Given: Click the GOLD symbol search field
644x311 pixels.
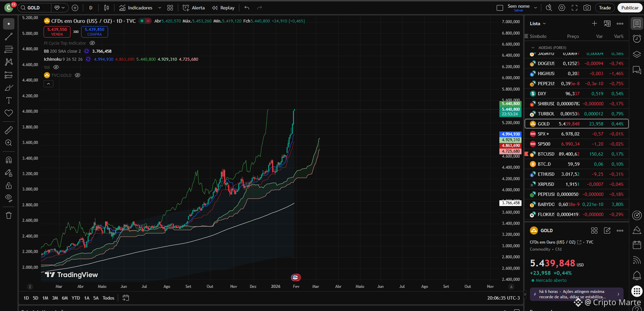Looking at the screenshot, I should pyautogui.click(x=35, y=8).
